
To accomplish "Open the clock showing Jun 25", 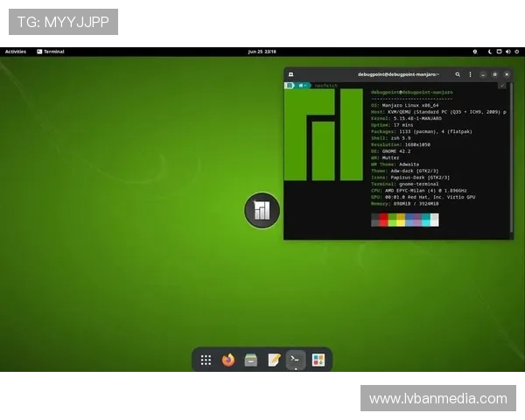I will tap(262, 52).
